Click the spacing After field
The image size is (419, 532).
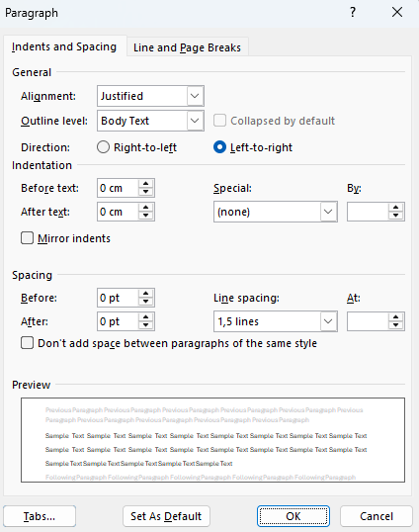pyautogui.click(x=118, y=321)
